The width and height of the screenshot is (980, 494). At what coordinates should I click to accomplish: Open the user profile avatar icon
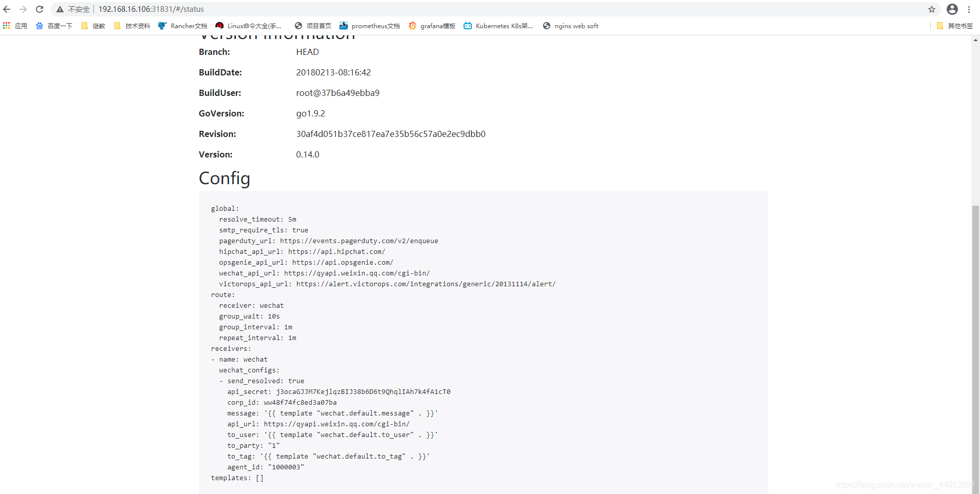(952, 9)
